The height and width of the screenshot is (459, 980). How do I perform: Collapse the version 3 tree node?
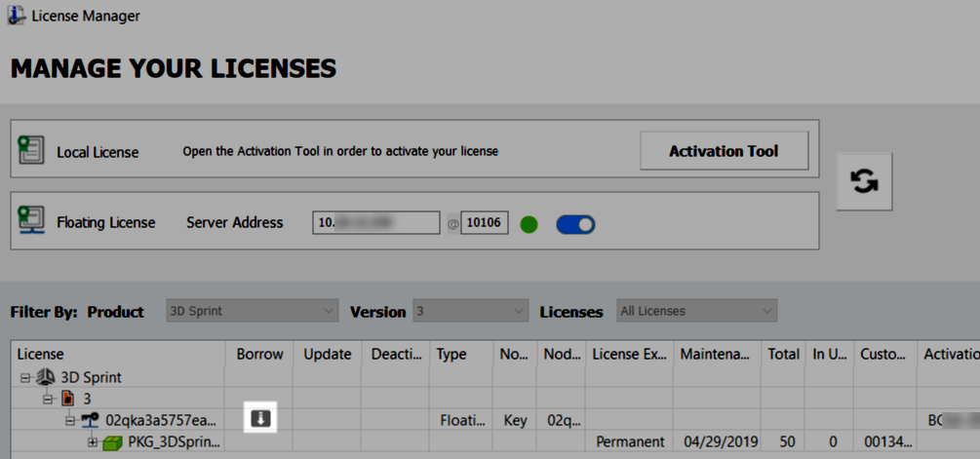tap(47, 399)
